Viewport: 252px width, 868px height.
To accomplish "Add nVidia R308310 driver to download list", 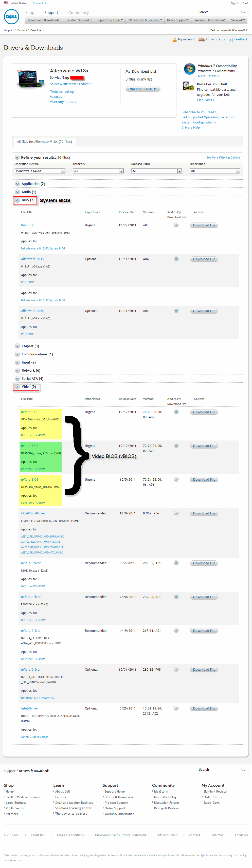I will (x=176, y=563).
